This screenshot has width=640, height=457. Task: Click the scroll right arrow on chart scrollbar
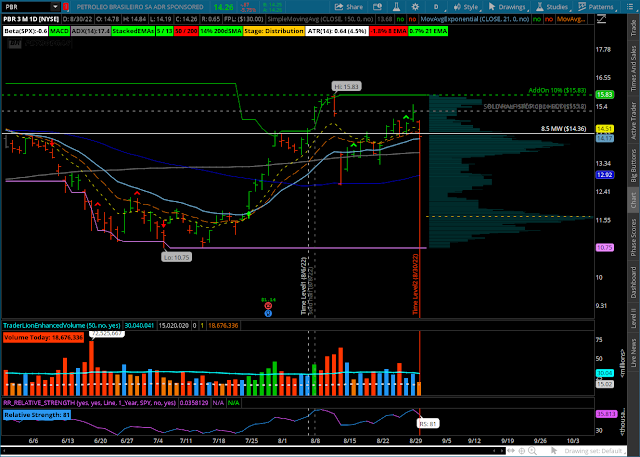pos(502,451)
